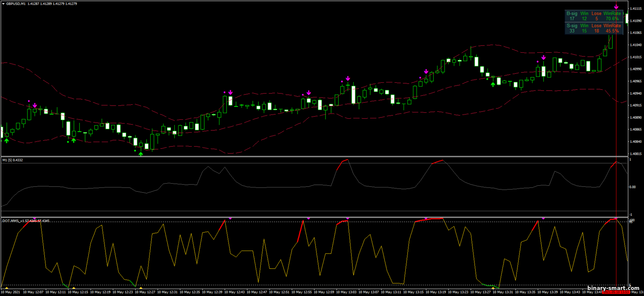The width and height of the screenshot is (644, 296).
Task: Click the magenta sell arrow near 12:42
Action: coord(231,92)
